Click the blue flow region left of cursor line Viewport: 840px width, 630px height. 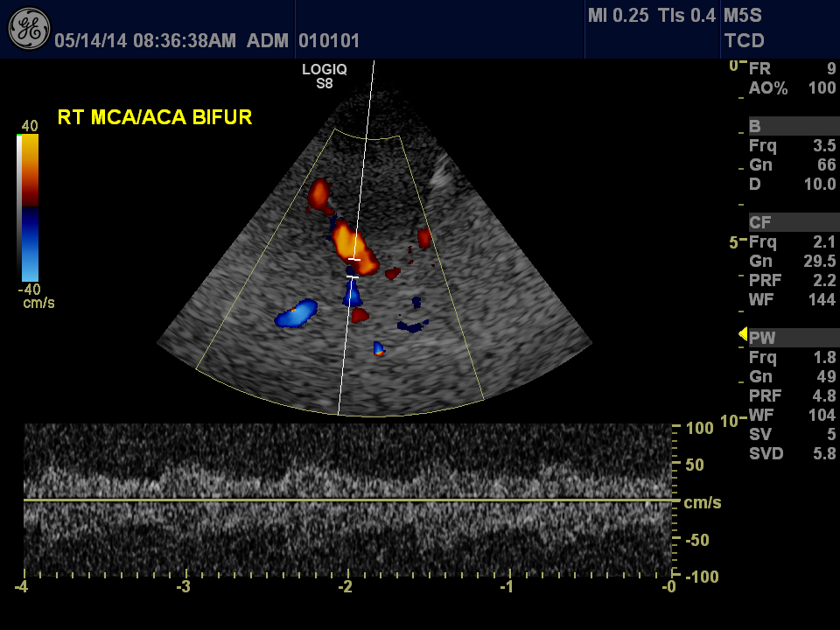[297, 314]
